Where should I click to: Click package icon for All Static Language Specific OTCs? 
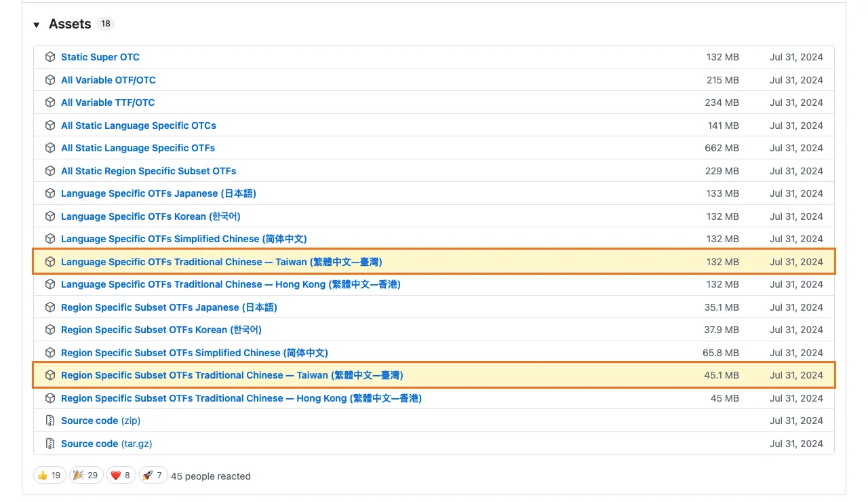point(50,125)
